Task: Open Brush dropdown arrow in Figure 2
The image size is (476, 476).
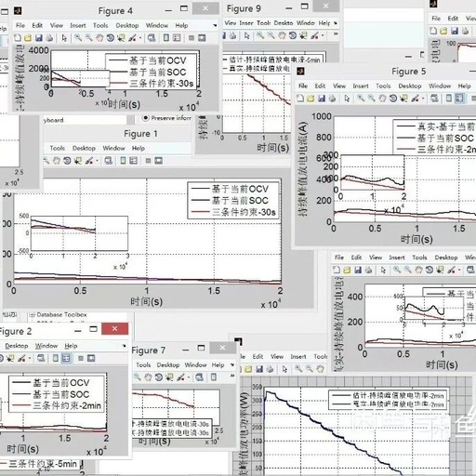Action: (30, 359)
